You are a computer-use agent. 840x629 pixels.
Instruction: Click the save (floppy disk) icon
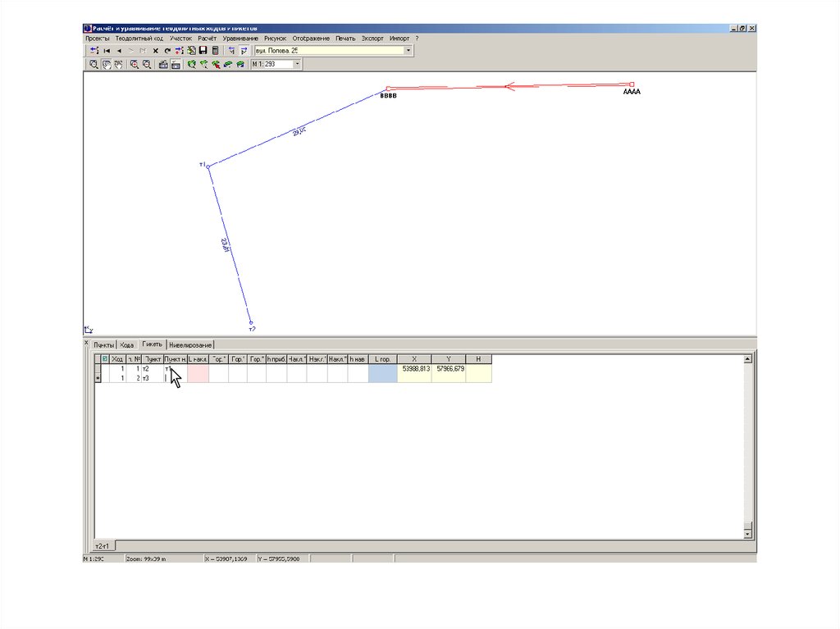coord(203,51)
